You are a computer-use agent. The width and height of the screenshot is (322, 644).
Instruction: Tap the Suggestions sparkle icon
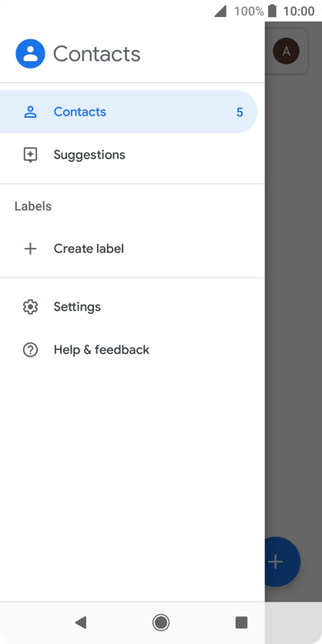(x=30, y=155)
